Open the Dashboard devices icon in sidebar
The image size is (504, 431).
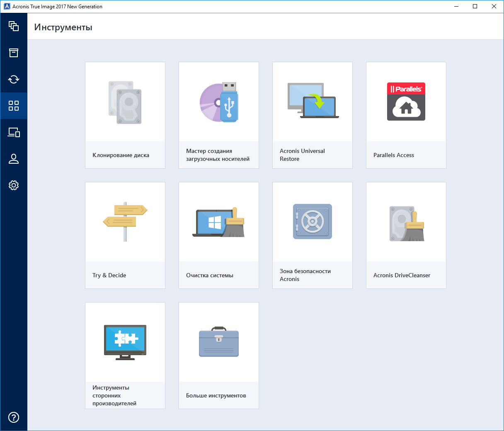point(14,132)
